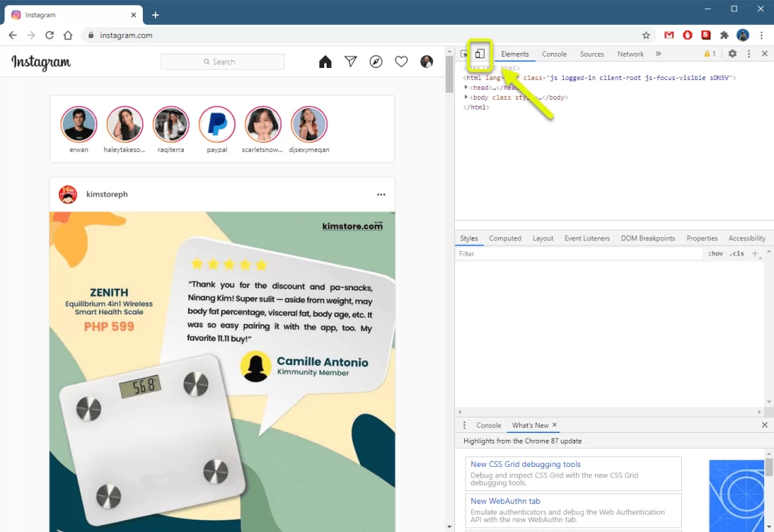Toggle the device toolbar icon in DevTools
The width and height of the screenshot is (774, 532).
[x=480, y=54]
